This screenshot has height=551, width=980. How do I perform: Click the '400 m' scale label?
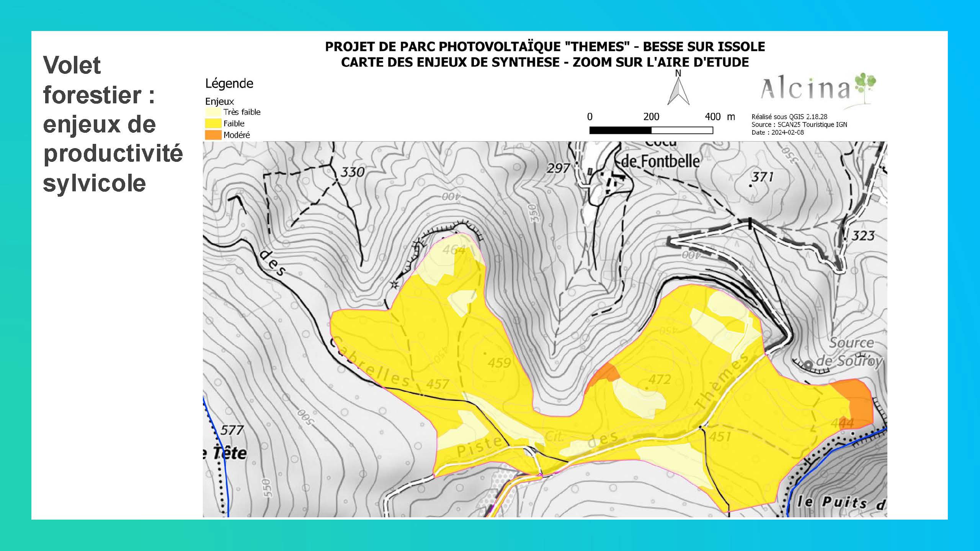click(x=720, y=117)
